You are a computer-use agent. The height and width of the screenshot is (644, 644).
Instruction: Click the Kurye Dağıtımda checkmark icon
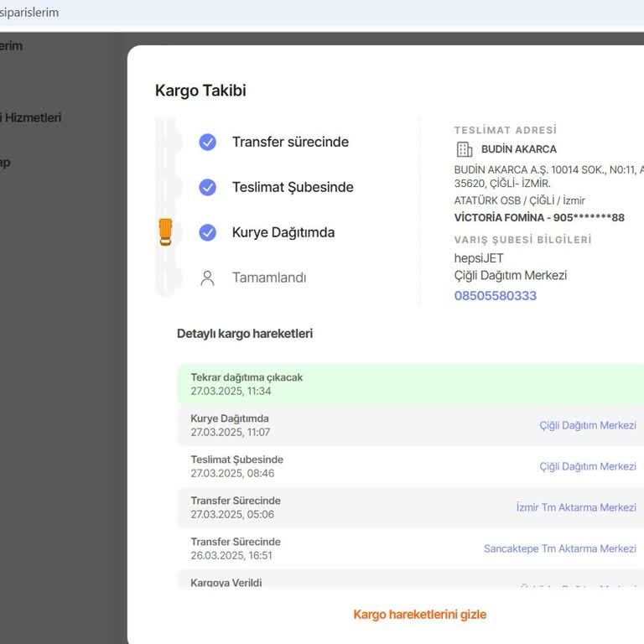208,233
